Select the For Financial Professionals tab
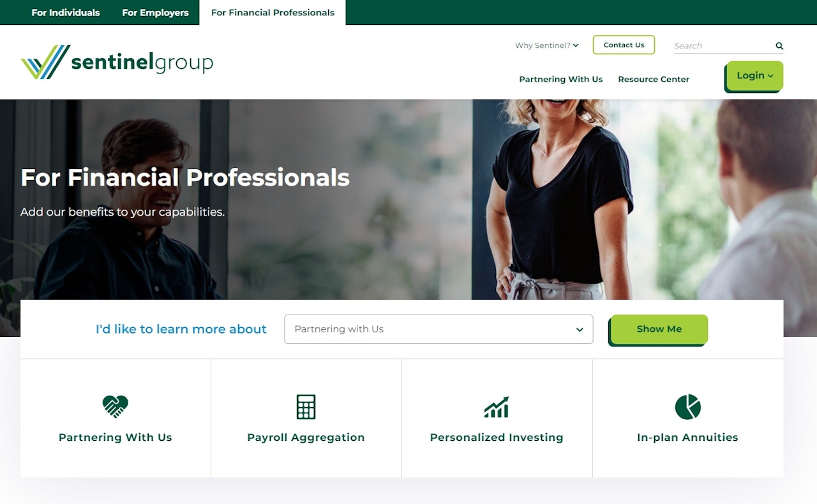 273,13
